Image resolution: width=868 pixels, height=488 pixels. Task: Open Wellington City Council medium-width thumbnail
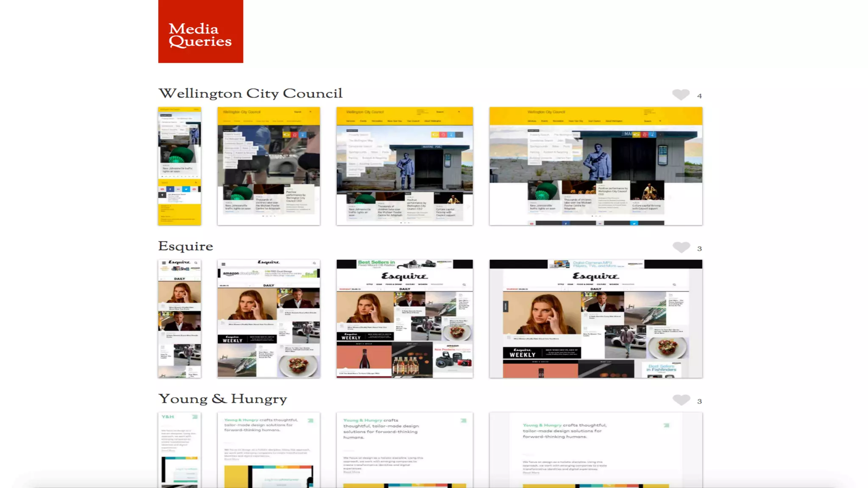[404, 166]
